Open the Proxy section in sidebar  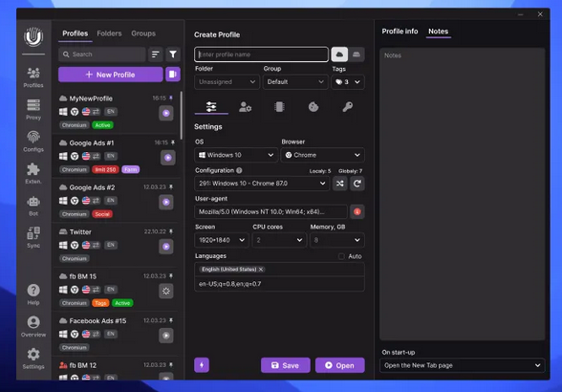coord(33,109)
